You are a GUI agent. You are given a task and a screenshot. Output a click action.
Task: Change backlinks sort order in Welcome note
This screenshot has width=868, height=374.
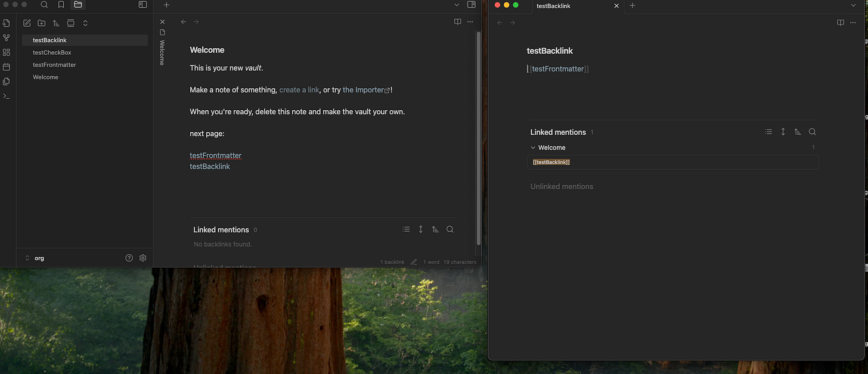[435, 229]
